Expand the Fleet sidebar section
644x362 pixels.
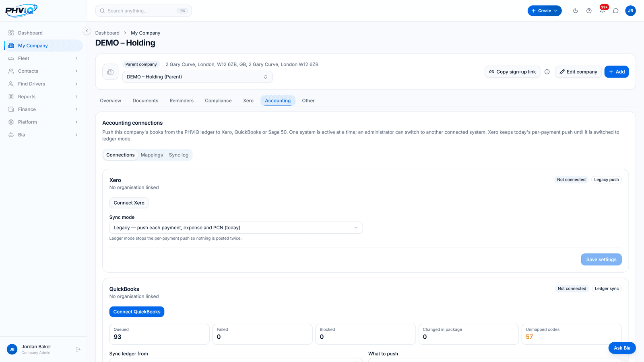(x=43, y=58)
